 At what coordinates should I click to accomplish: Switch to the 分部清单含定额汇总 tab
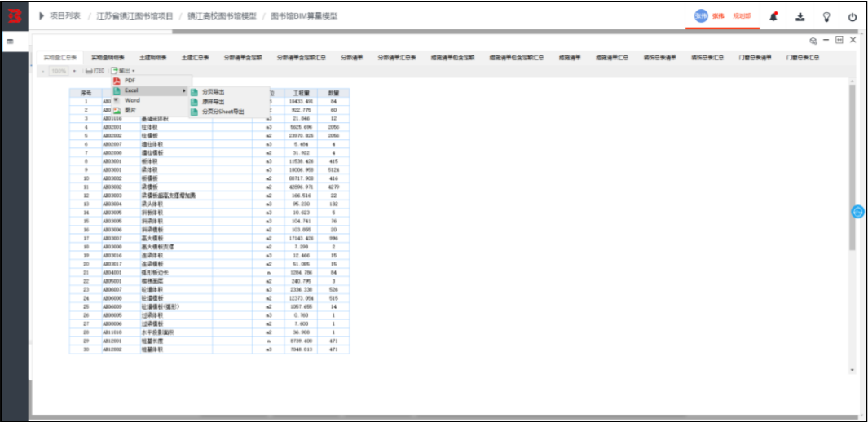[301, 58]
